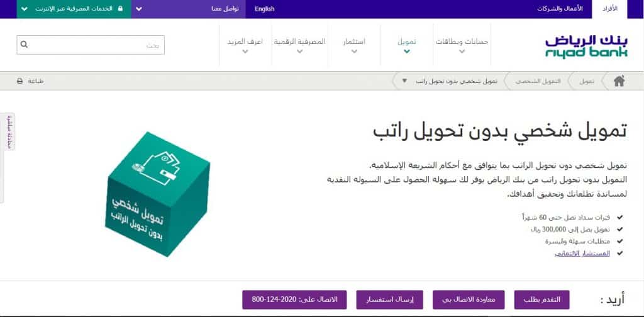The image size is (644, 317).
Task: Click the printer icon next to طباعة
Action: 19,81
